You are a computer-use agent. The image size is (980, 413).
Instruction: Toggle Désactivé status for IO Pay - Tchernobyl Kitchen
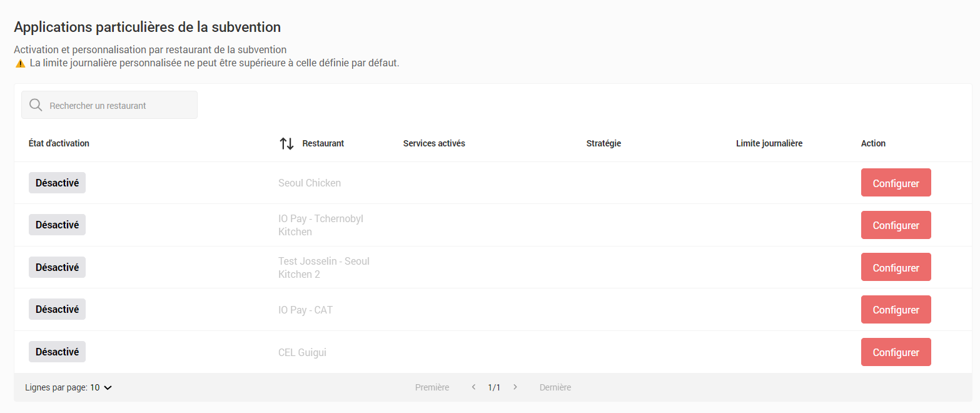57,225
